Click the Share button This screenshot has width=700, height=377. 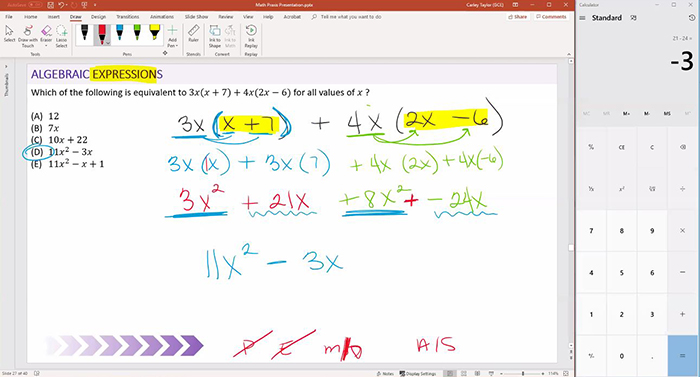click(x=518, y=17)
